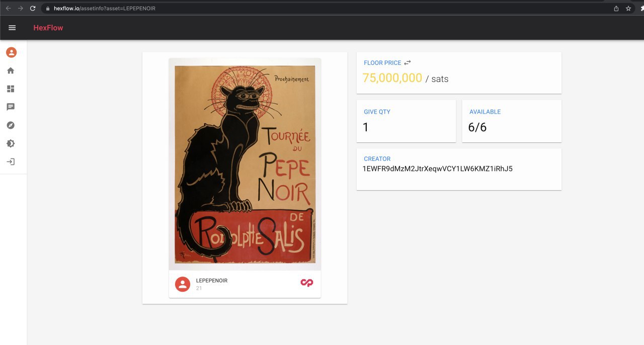644x345 pixels.
Task: Click the site lock security icon
Action: point(47,9)
